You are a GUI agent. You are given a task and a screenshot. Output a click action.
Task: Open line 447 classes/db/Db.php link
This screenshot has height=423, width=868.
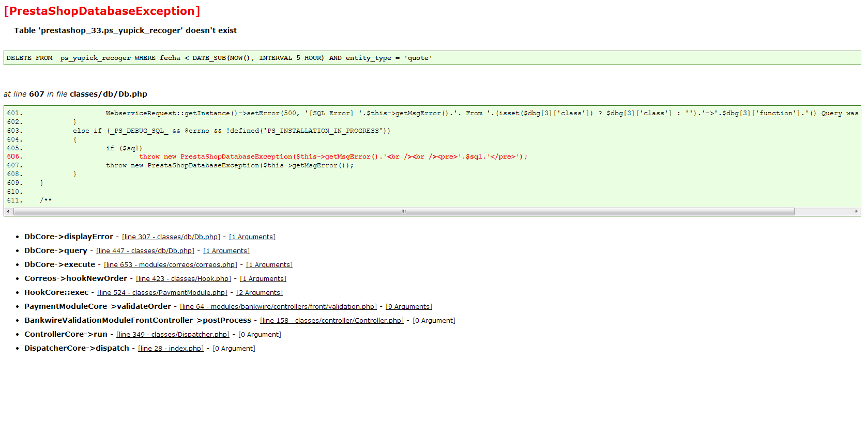pyautogui.click(x=145, y=251)
